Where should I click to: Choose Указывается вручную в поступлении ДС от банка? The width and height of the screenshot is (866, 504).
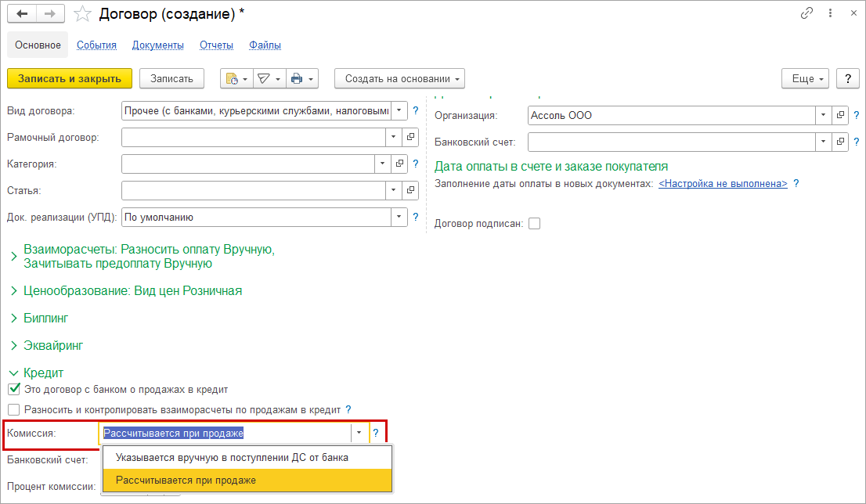tap(247, 458)
